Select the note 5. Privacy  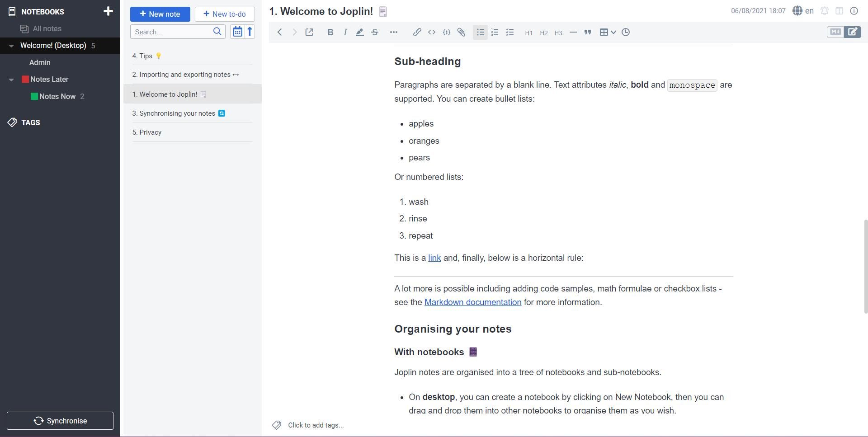click(x=146, y=132)
